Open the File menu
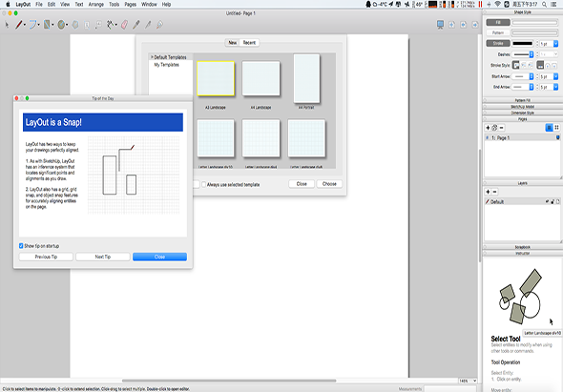 point(39,5)
